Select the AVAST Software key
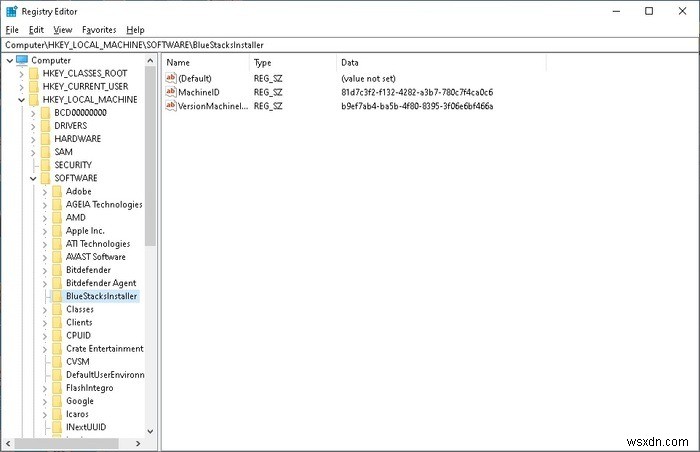Viewport: 700px width, 452px height. click(x=96, y=257)
